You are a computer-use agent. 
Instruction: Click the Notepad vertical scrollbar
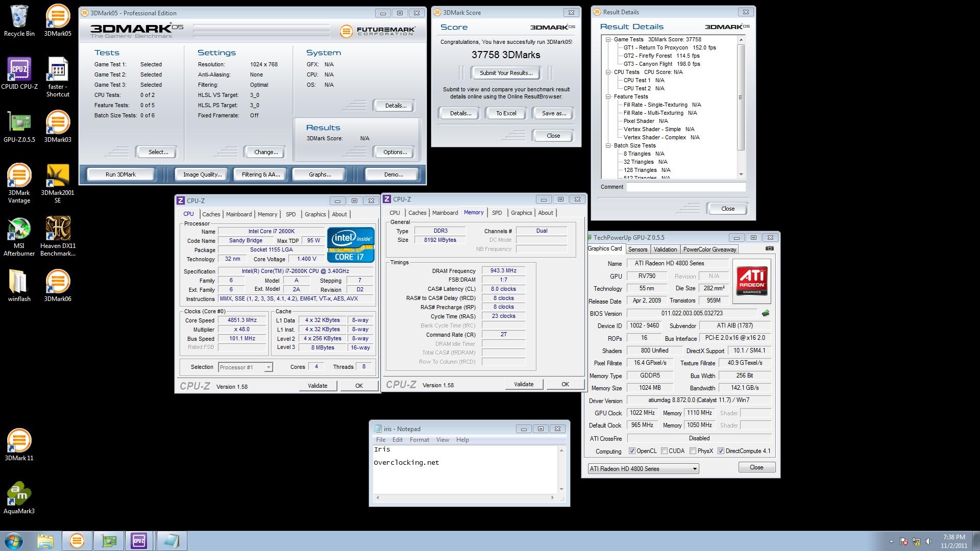click(561, 469)
